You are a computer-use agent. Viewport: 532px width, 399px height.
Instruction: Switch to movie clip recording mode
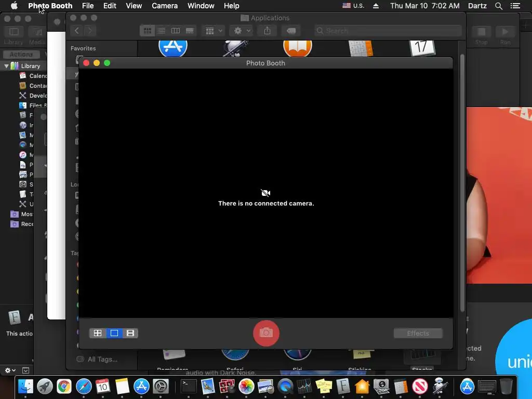point(130,333)
